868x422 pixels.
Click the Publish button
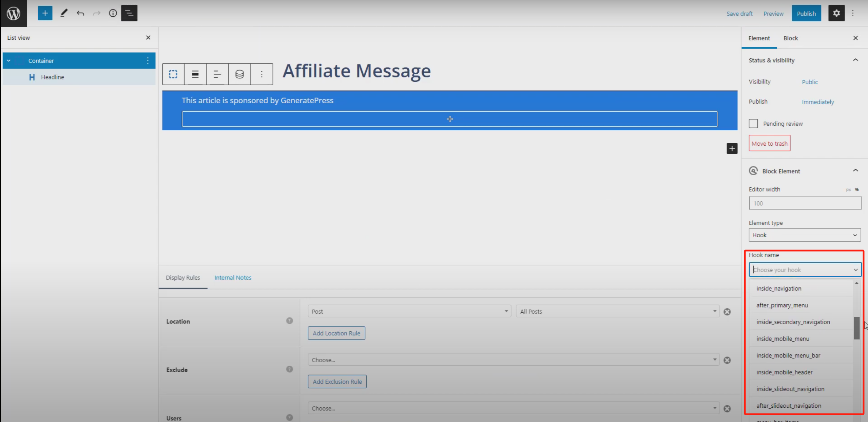806,13
